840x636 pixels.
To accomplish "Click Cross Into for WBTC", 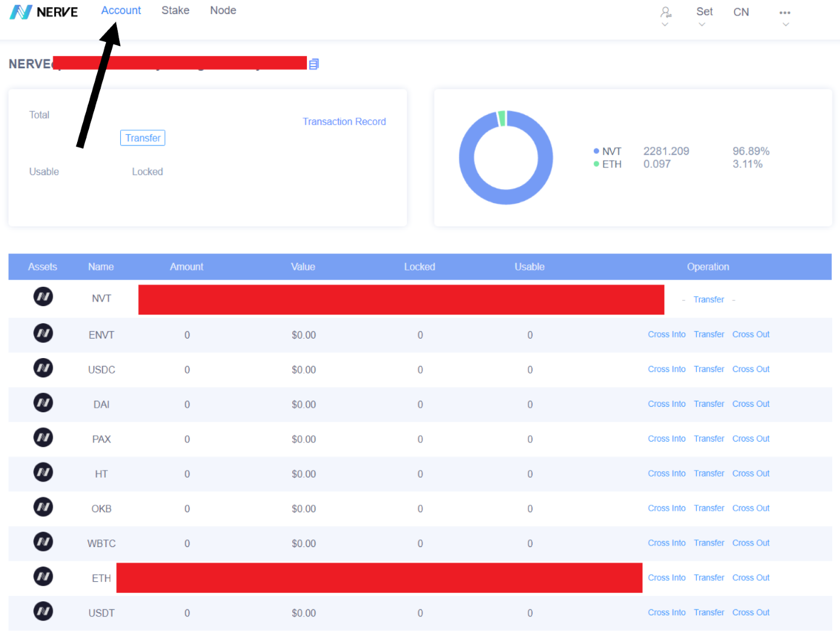I will coord(667,543).
